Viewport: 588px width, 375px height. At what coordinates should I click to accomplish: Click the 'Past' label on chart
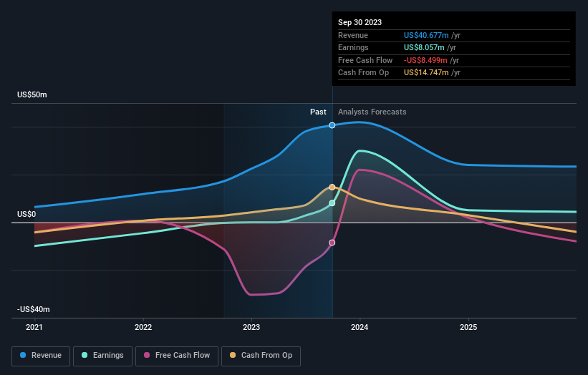318,112
